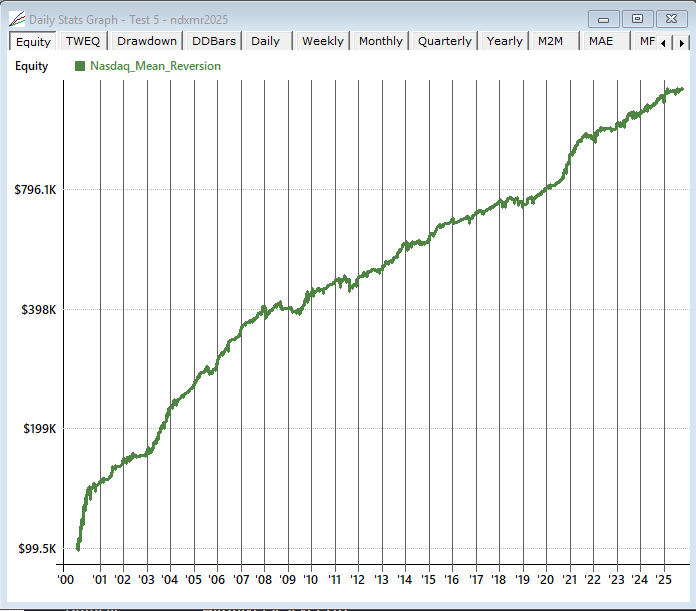696x611 pixels.
Task: Show the Daily stats tab
Action: coord(265,41)
